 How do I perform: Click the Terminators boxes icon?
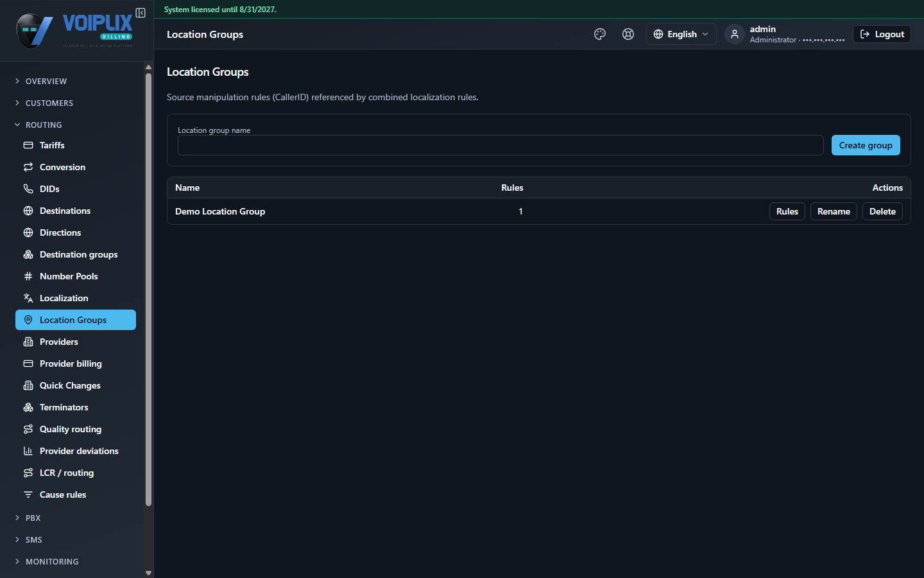(x=28, y=407)
